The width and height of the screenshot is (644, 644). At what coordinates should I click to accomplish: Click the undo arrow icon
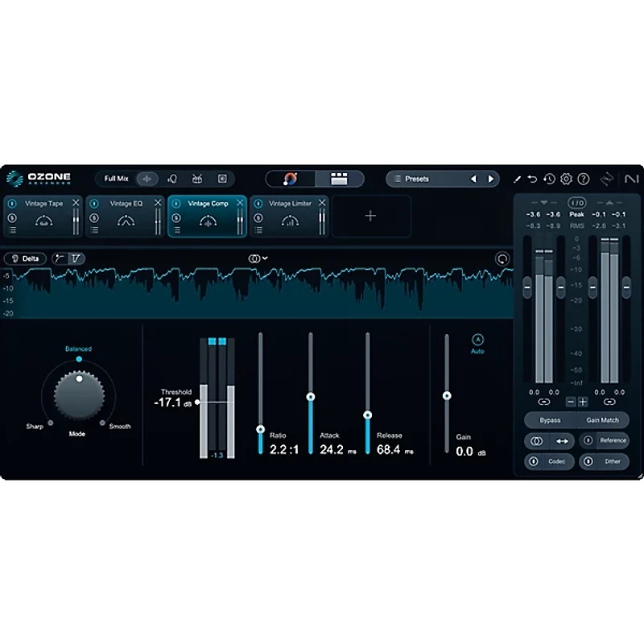point(532,179)
